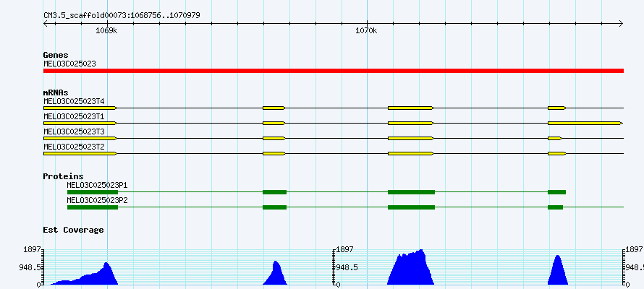Viewport: 644px width, 289px height.
Task: Click last green segment of protein MELO3C025023P2
Action: pos(555,207)
